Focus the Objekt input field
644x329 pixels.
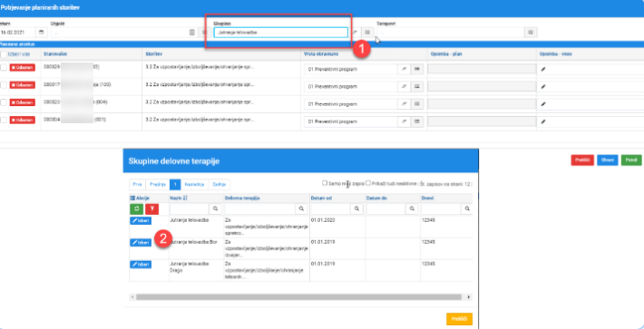tap(119, 32)
